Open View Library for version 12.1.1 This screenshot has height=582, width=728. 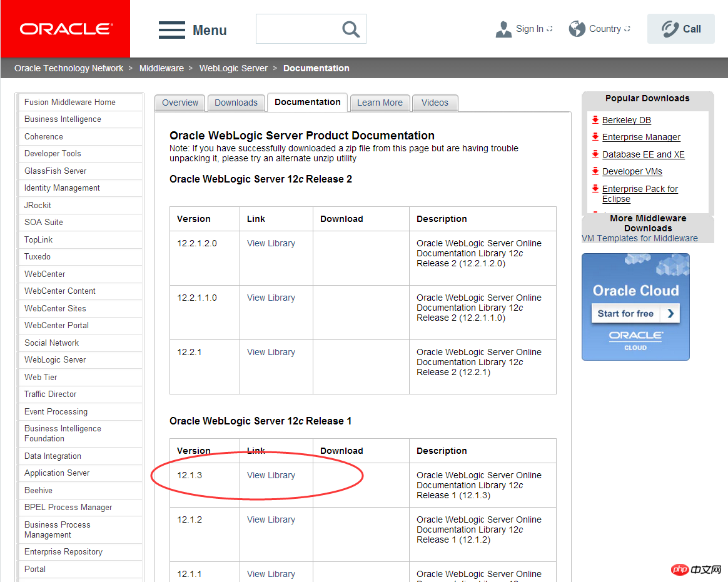coord(271,574)
